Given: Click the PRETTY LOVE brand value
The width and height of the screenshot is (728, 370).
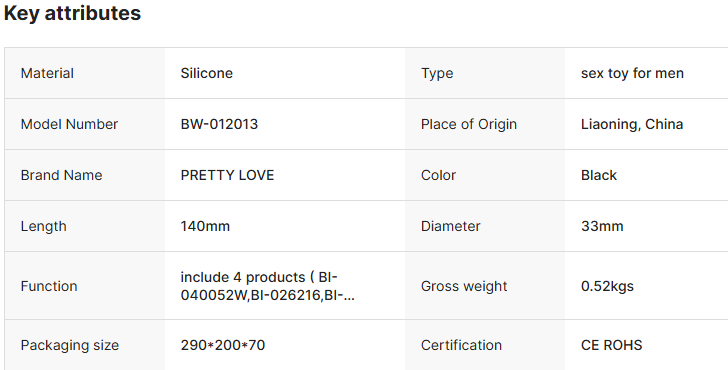Looking at the screenshot, I should [x=228, y=175].
